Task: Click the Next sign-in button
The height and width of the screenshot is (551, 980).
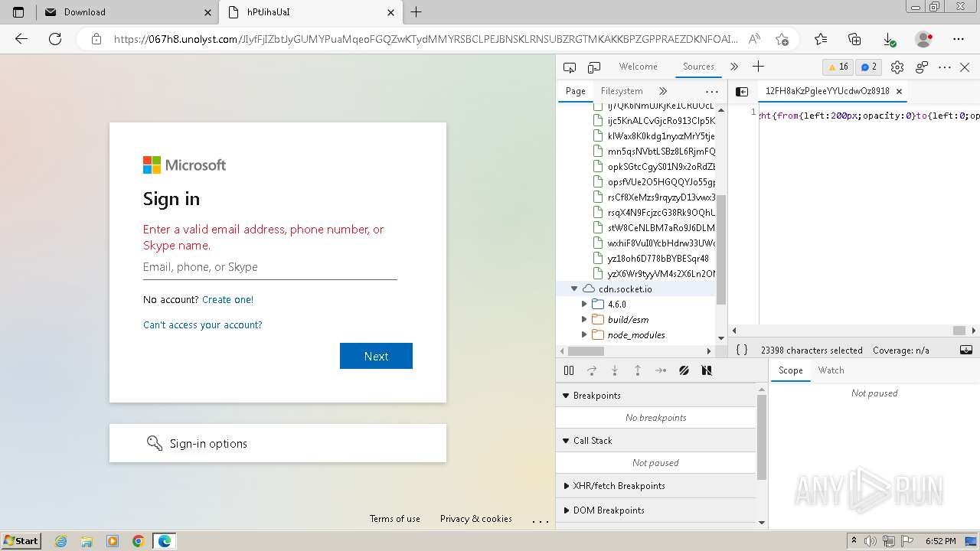Action: pos(376,356)
